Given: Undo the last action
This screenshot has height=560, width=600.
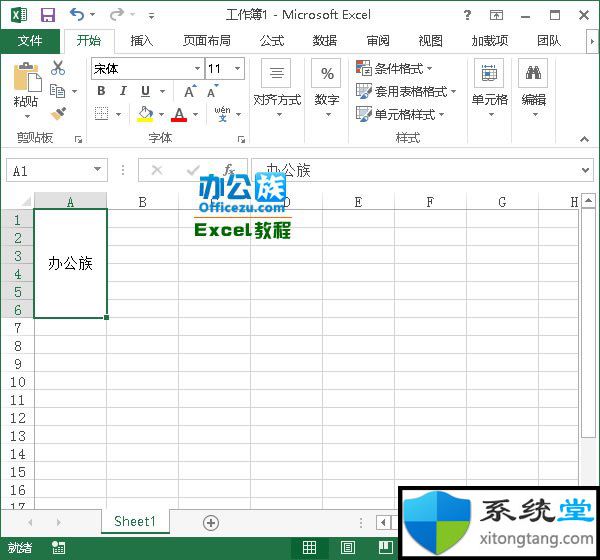Looking at the screenshot, I should 77,15.
